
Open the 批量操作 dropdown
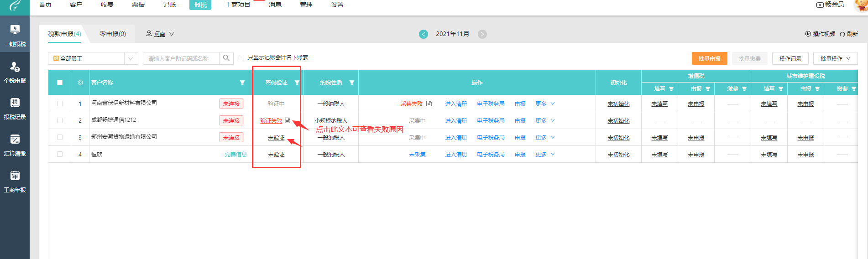pyautogui.click(x=835, y=58)
